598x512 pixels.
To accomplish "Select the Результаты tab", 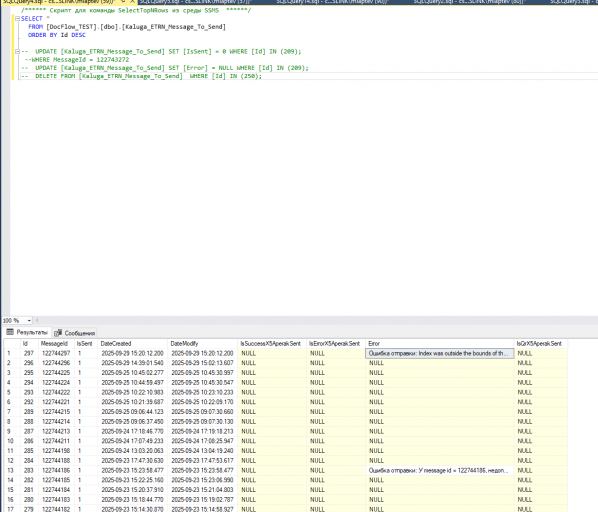I will (27, 332).
